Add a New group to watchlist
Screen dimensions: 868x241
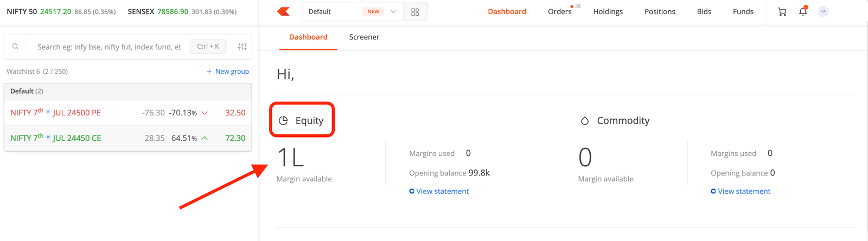(228, 71)
